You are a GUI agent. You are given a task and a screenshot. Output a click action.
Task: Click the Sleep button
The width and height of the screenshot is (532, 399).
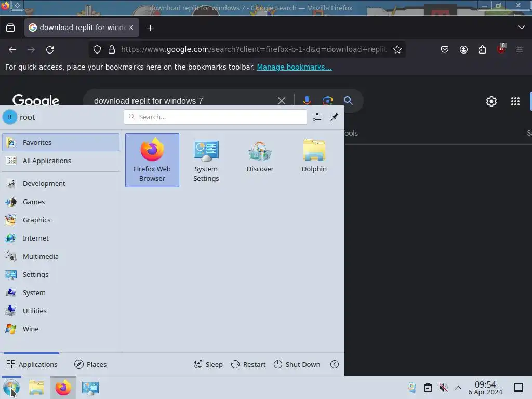coord(208,364)
